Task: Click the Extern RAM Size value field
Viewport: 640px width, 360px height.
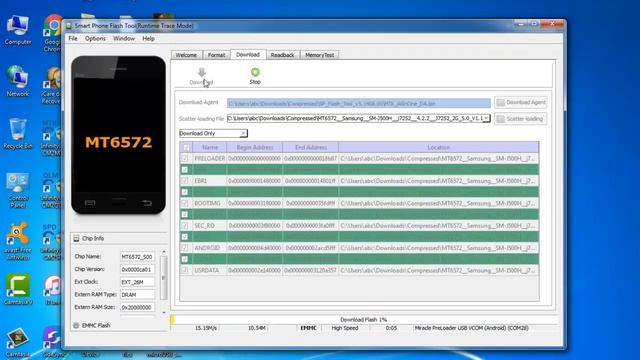Action: 137,307
